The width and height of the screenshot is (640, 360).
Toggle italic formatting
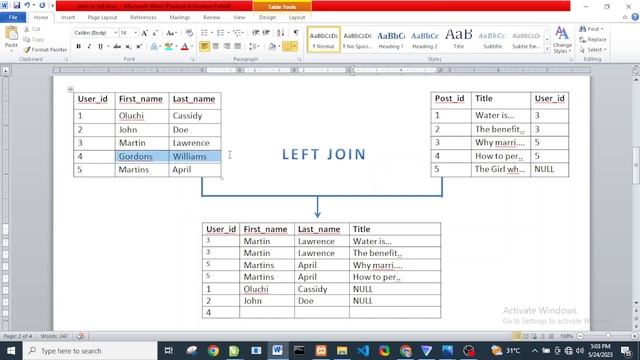[89, 47]
